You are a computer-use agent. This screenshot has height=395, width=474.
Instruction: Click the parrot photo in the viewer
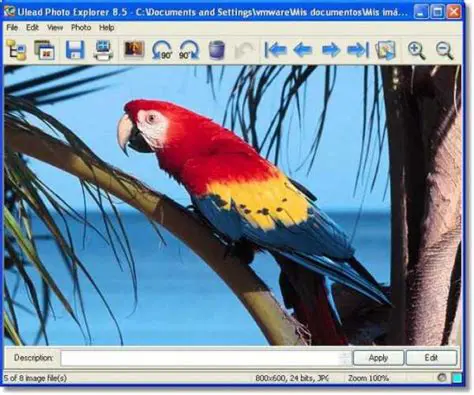pos(233,205)
